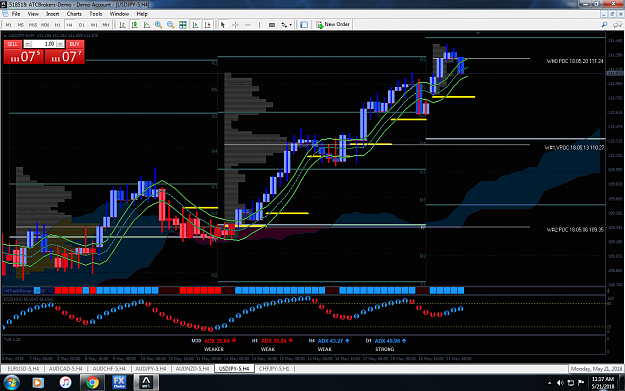The height and width of the screenshot is (391, 625).
Task: Switch to the AUDCAD-5,H4 chart tab
Action: pyautogui.click(x=65, y=369)
